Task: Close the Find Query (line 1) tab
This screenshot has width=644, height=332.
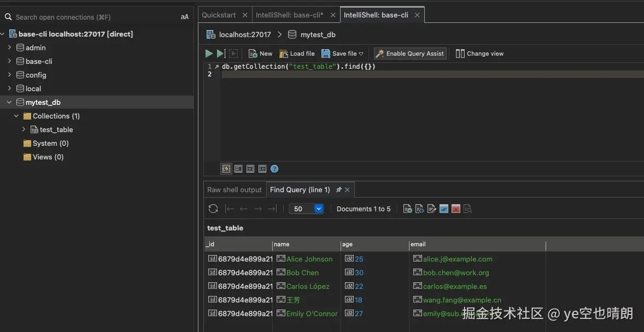Action: (347, 189)
